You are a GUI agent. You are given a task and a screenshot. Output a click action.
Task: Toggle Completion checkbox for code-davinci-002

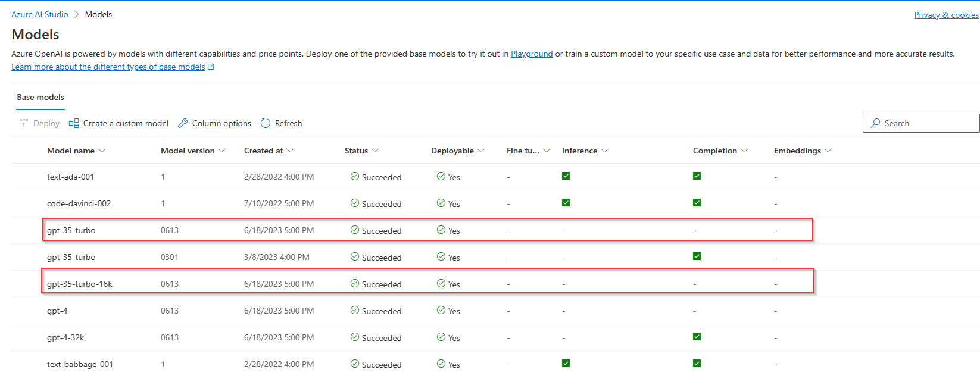(x=697, y=203)
